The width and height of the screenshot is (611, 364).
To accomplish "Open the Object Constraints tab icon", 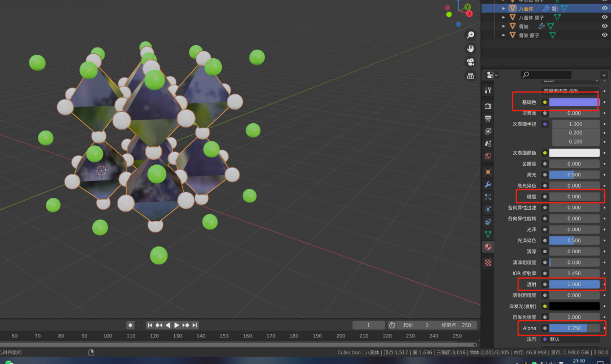I will [x=488, y=222].
